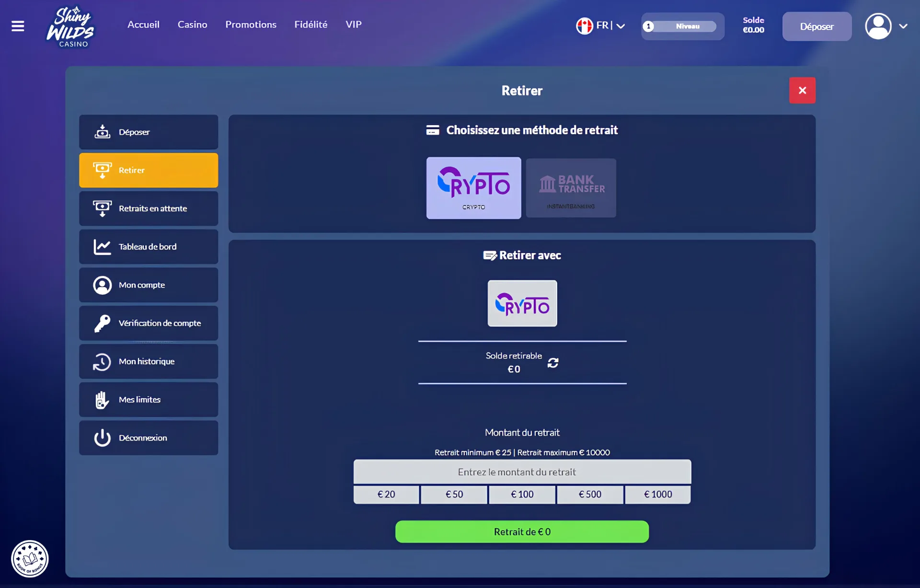Choose the € 100 preset amount
The width and height of the screenshot is (920, 588).
(x=522, y=495)
